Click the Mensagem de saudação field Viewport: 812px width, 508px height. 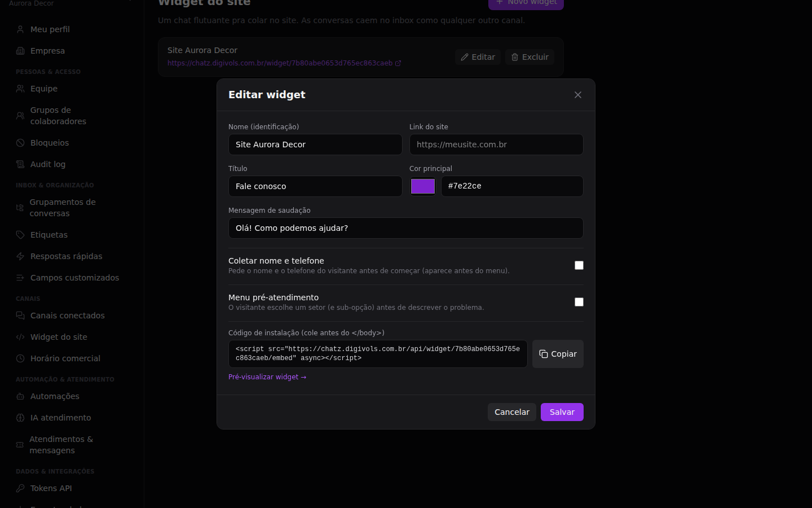click(x=406, y=228)
